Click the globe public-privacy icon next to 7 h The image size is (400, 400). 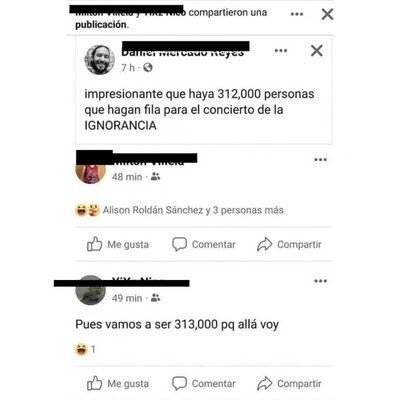click(x=148, y=68)
